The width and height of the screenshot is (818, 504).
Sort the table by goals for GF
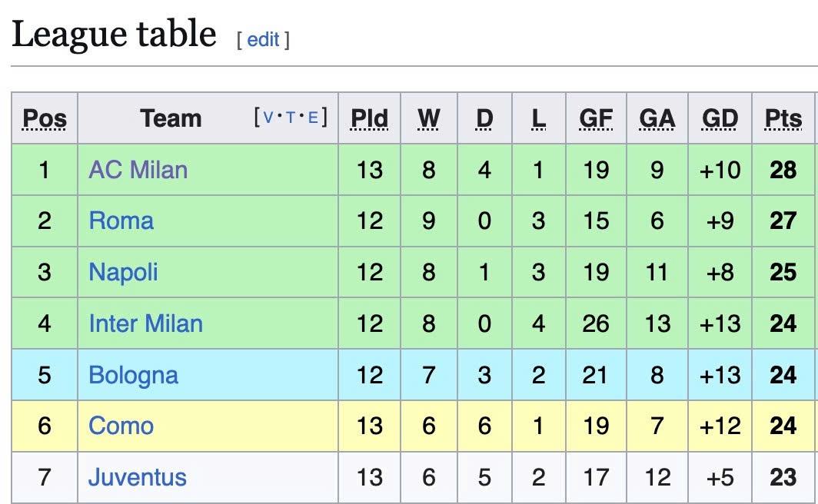coord(598,118)
